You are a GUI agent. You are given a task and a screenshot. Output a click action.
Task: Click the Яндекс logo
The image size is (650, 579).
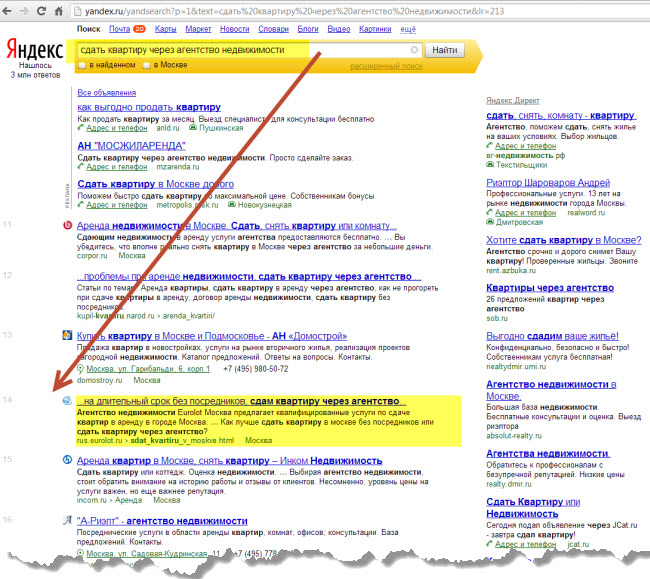[35, 50]
